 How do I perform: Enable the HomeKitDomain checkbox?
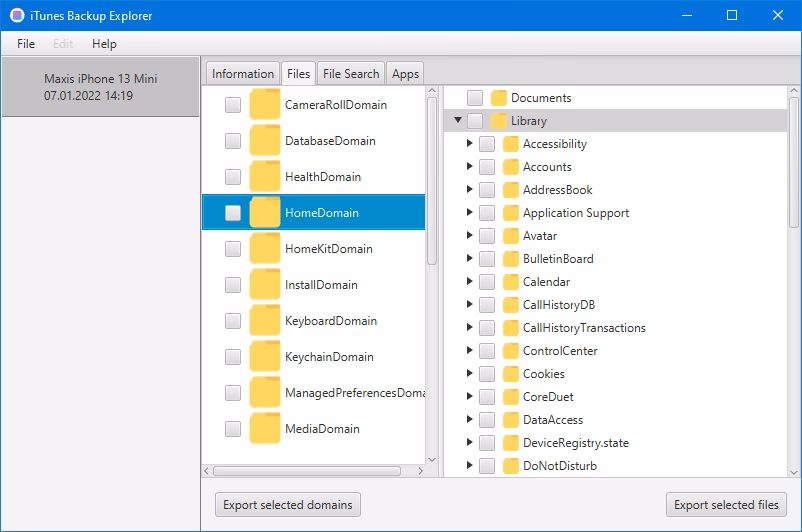click(233, 249)
